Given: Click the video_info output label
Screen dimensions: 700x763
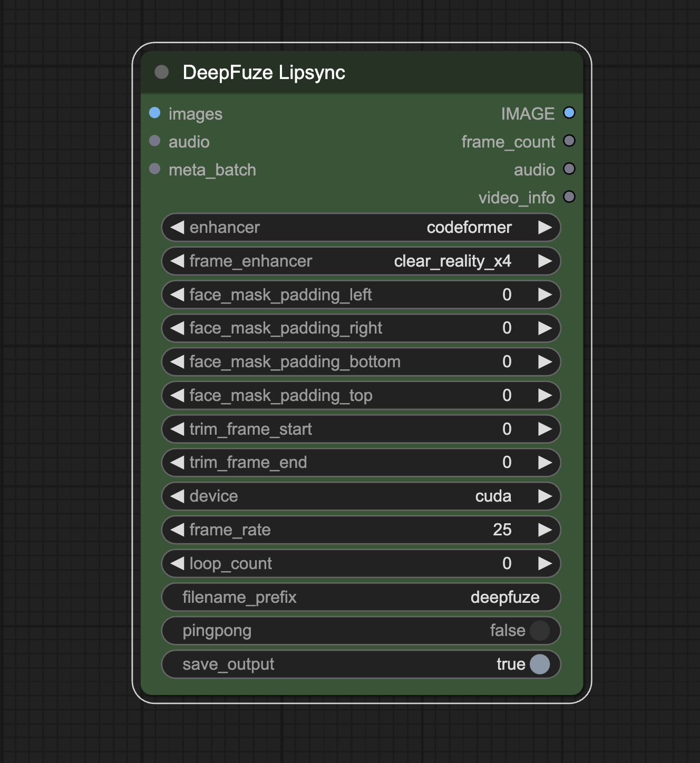Looking at the screenshot, I should tap(517, 198).
